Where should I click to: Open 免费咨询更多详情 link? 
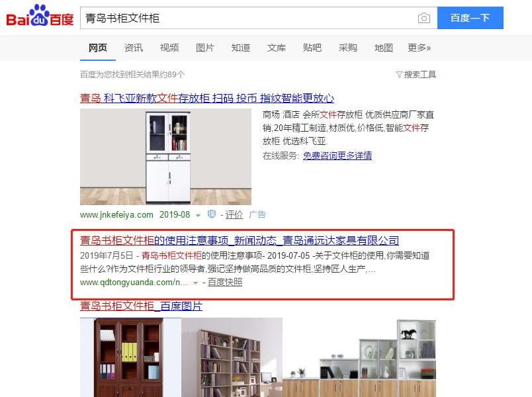337,155
